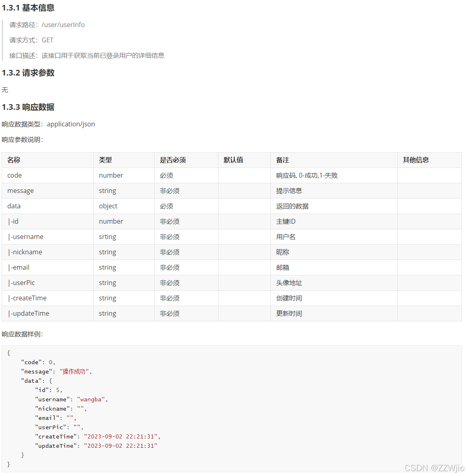Image resolution: width=466 pixels, height=476 pixels.
Task: Select the "code" parameter name cell
Action: click(x=15, y=175)
